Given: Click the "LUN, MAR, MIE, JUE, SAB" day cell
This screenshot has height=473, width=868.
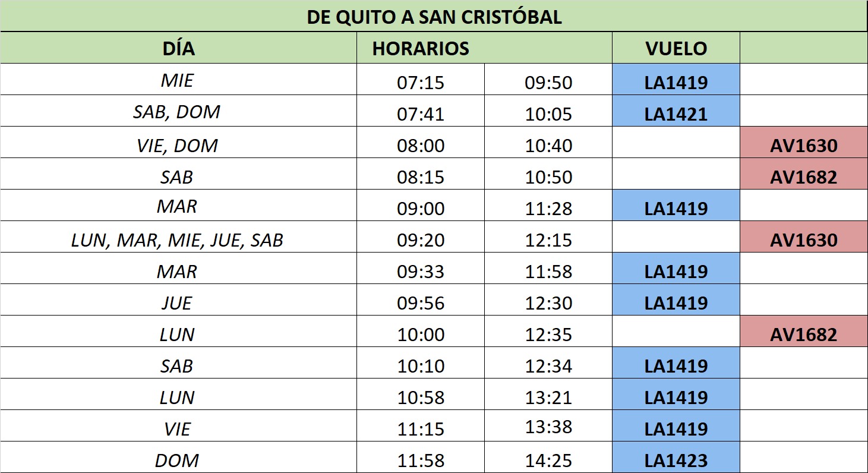Looking at the screenshot, I should [177, 239].
